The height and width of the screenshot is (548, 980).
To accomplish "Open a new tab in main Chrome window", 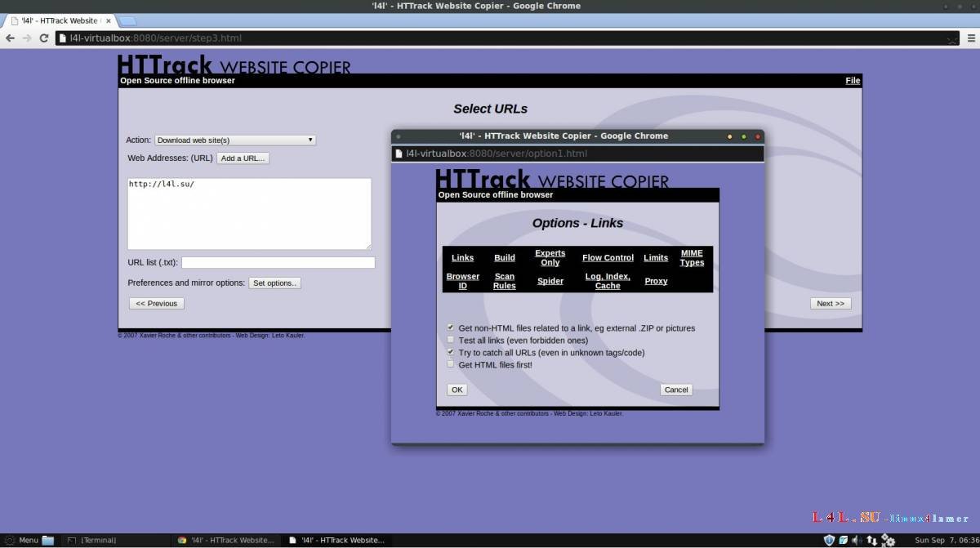I will click(128, 21).
